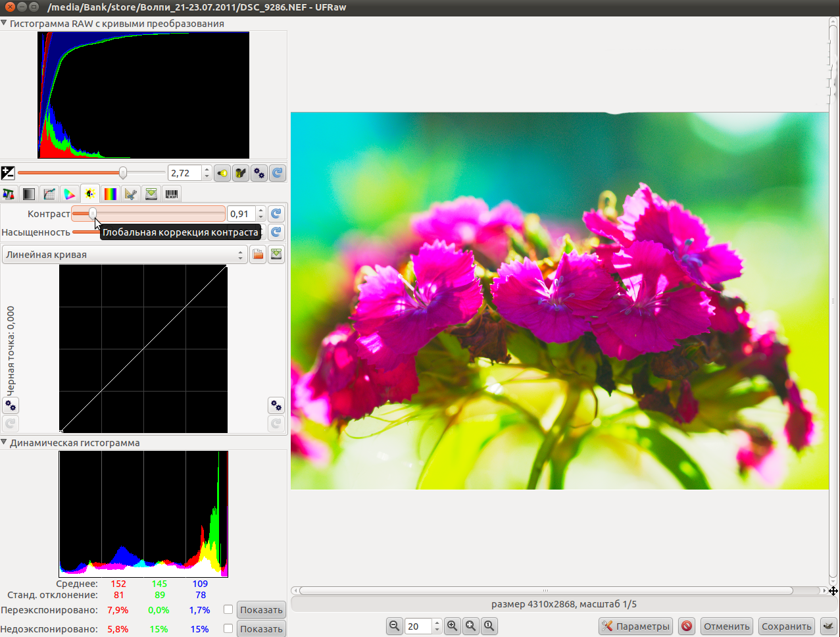Viewport: 840px width, 637px height.
Task: Enable underexposed indicator checkbox
Action: [x=228, y=628]
